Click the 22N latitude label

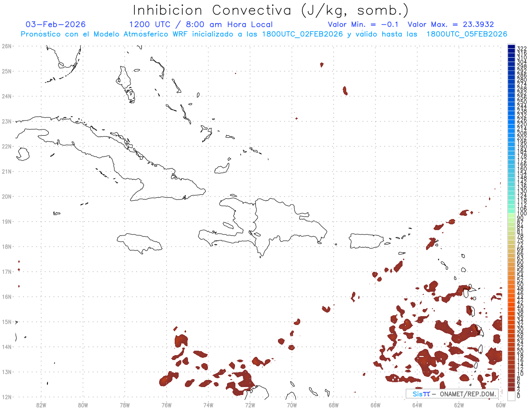coord(6,146)
